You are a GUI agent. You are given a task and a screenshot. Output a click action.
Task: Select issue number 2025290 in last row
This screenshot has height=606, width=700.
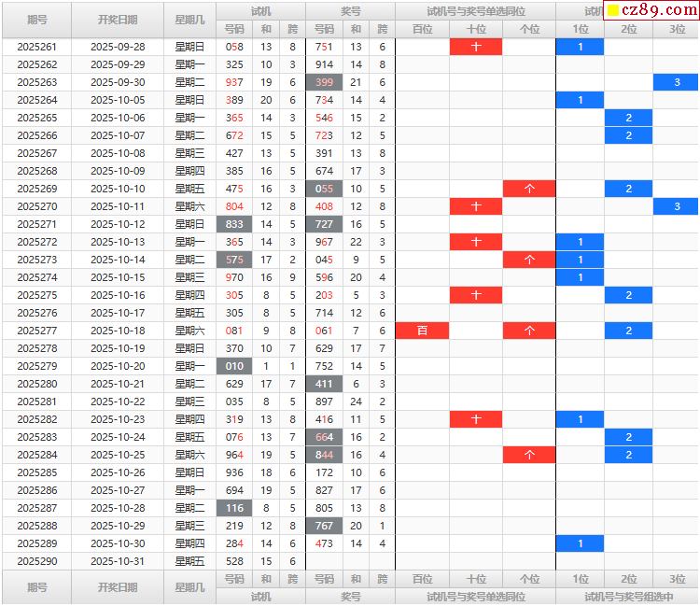pyautogui.click(x=37, y=561)
